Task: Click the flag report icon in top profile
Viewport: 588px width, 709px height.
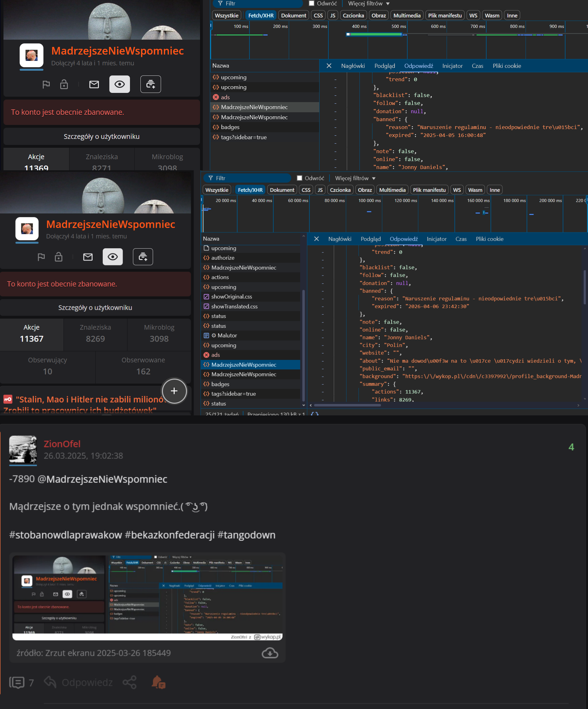Action: 46,84
